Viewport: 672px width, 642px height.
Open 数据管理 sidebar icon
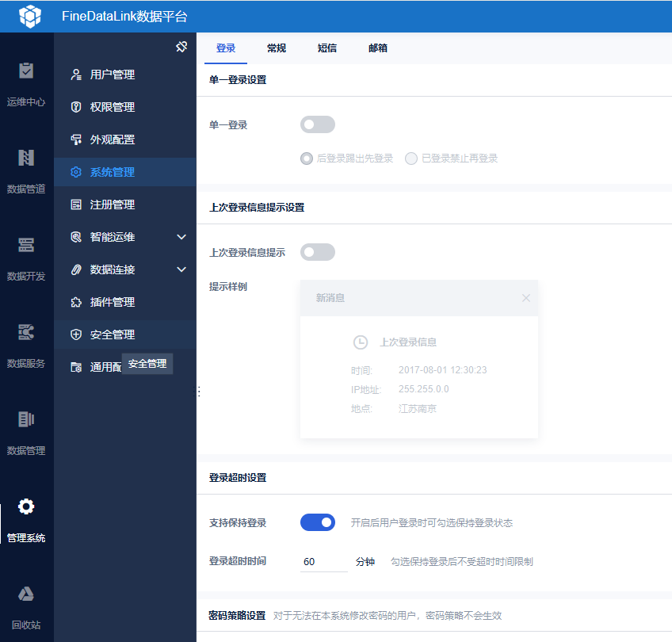pos(26,419)
